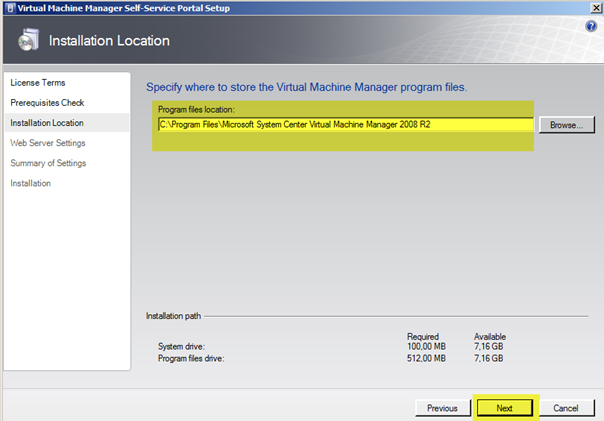Click the Program files drive '7,16 GB' value
Viewport: 604px width, 421px height.
[488, 358]
